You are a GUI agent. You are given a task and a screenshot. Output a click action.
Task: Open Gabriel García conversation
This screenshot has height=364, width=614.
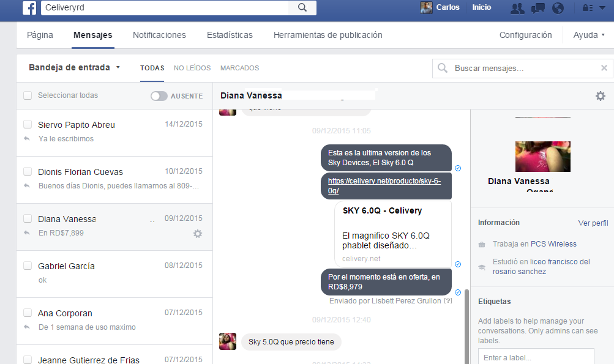tap(114, 274)
